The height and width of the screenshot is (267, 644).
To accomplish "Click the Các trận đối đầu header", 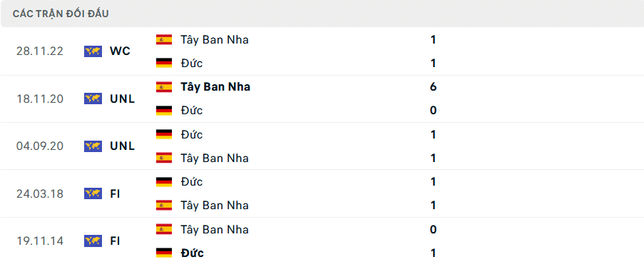I will click(x=61, y=14).
